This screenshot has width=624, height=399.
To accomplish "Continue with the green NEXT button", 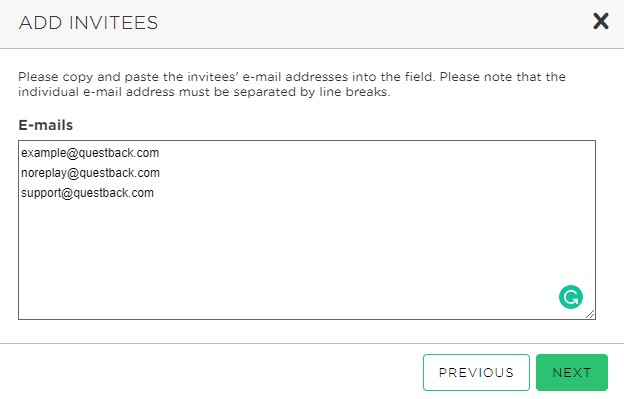I will pyautogui.click(x=571, y=372).
